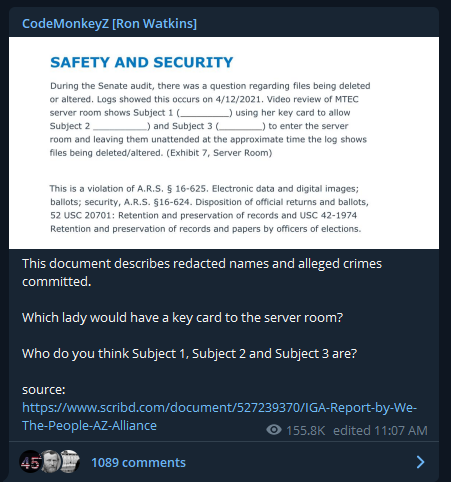Click the bearded man commenter avatar

pos(51,462)
